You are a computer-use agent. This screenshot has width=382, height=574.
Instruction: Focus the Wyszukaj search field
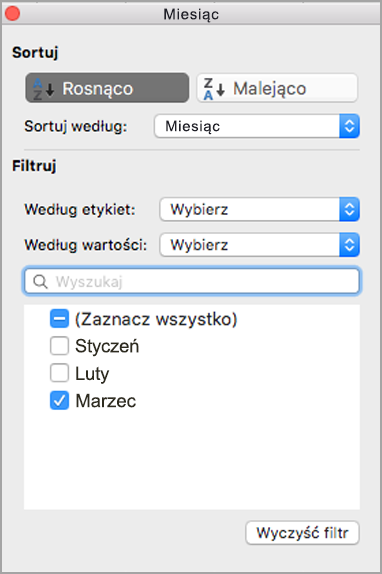(192, 281)
